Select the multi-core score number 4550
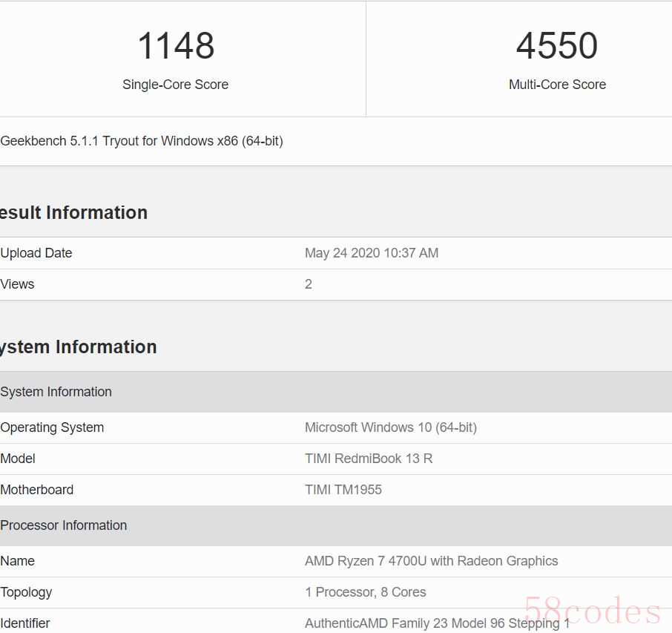 557,45
